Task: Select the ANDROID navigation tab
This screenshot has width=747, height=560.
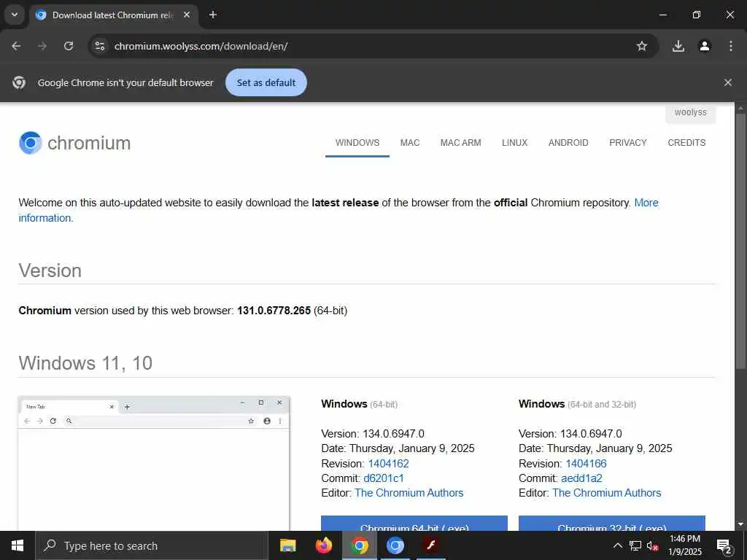Action: point(568,143)
